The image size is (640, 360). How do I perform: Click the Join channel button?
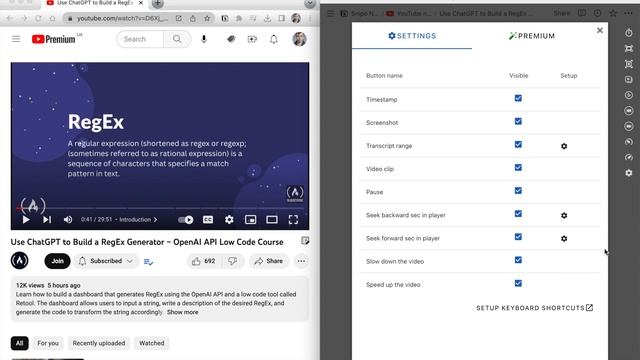(58, 261)
